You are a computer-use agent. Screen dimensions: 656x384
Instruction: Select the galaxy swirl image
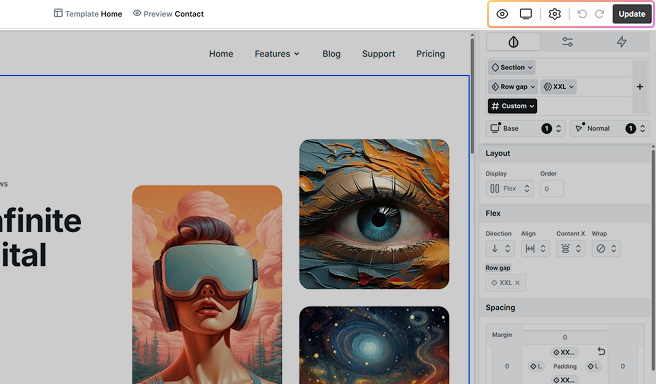[374, 345]
